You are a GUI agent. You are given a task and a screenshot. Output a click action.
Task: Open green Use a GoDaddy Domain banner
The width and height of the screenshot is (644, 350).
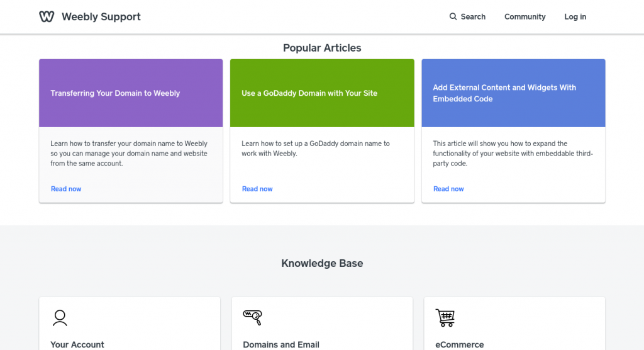click(322, 93)
